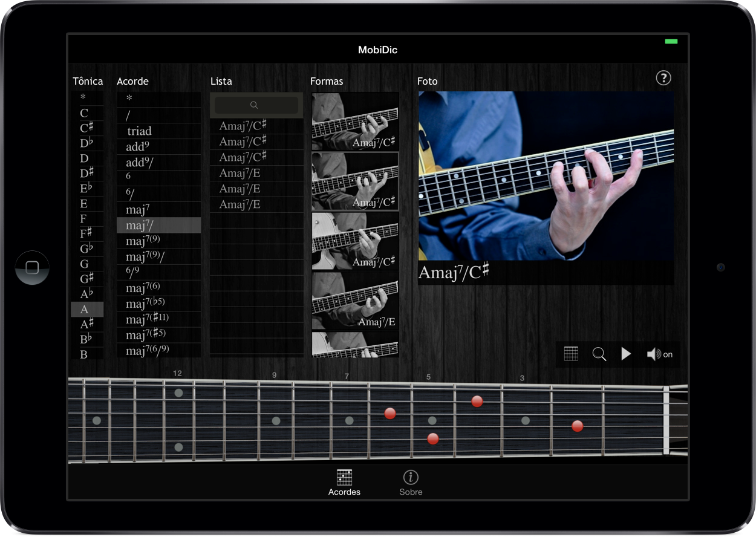
Task: Open the Sobre tab
Action: click(411, 483)
